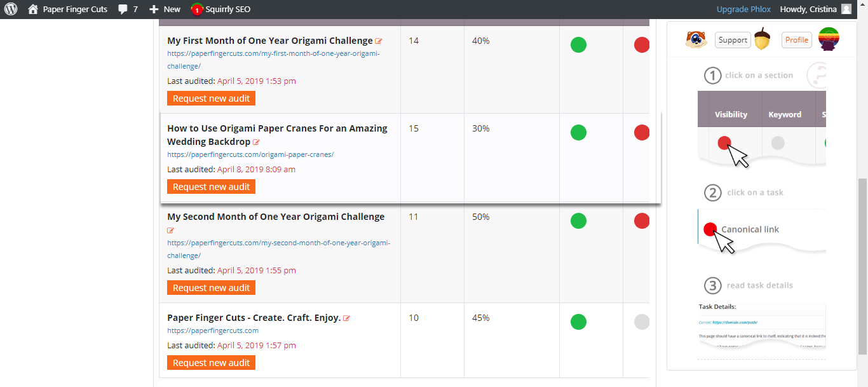Click edit icon under My Second Month title

click(170, 231)
